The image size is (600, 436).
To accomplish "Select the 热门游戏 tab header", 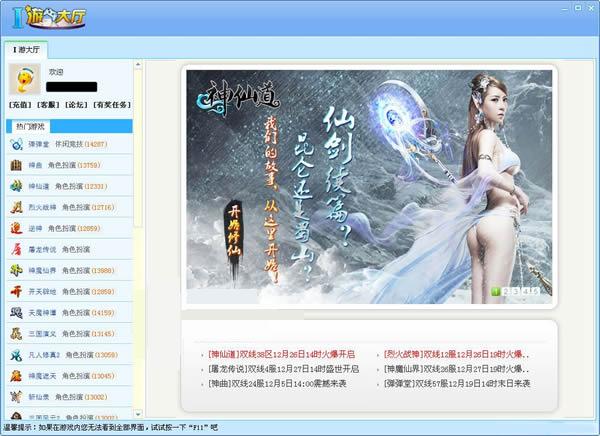I will (x=30, y=126).
